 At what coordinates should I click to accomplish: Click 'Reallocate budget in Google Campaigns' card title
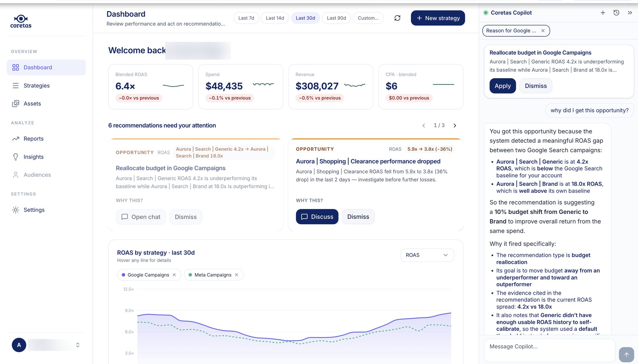coord(170,168)
